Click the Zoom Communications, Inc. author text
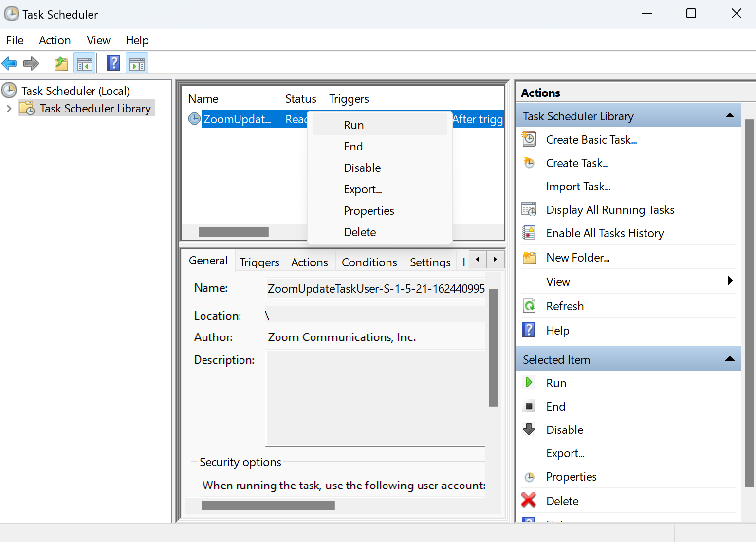 point(342,337)
